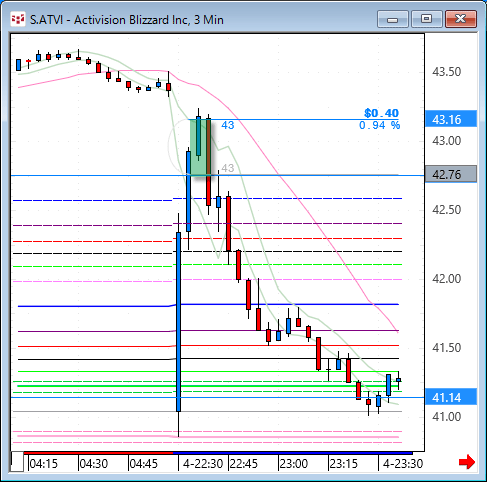Image resolution: width=487 pixels, height=482 pixels.
Task: Click the 42.00 axis price label
Action: 446,279
